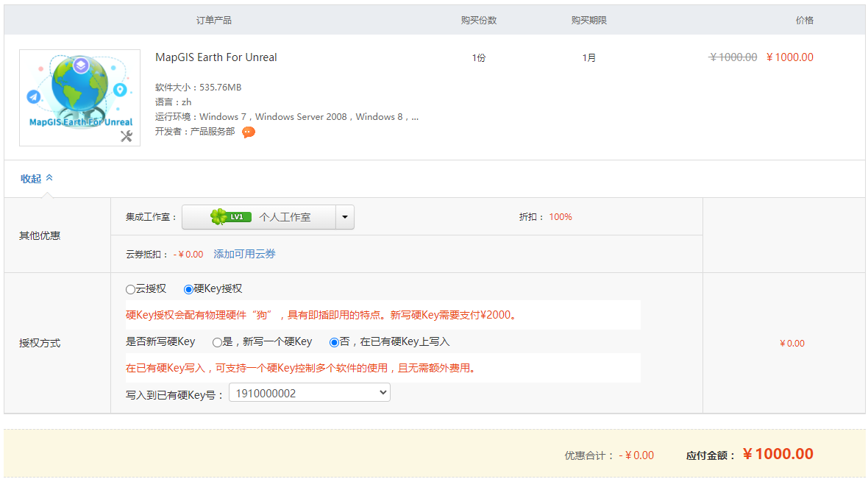This screenshot has width=868, height=479.
Task: Click the 软件大小：535.76MB text
Action: pyautogui.click(x=198, y=88)
